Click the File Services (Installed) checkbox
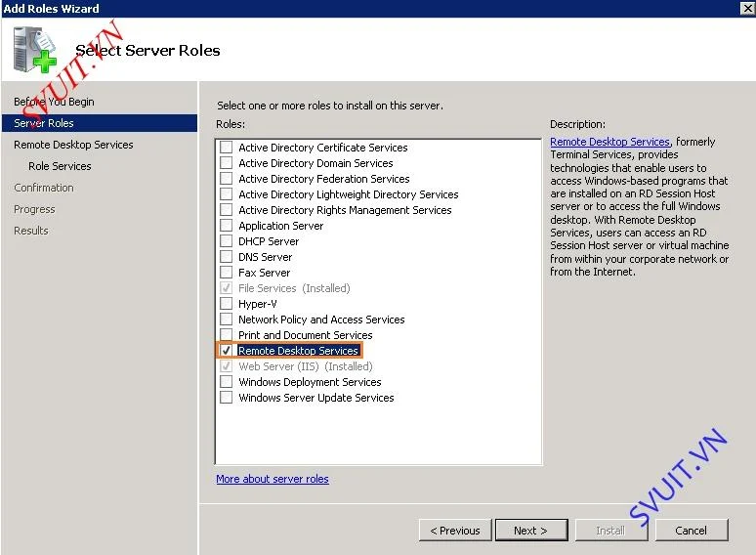The image size is (756, 555). tap(227, 288)
